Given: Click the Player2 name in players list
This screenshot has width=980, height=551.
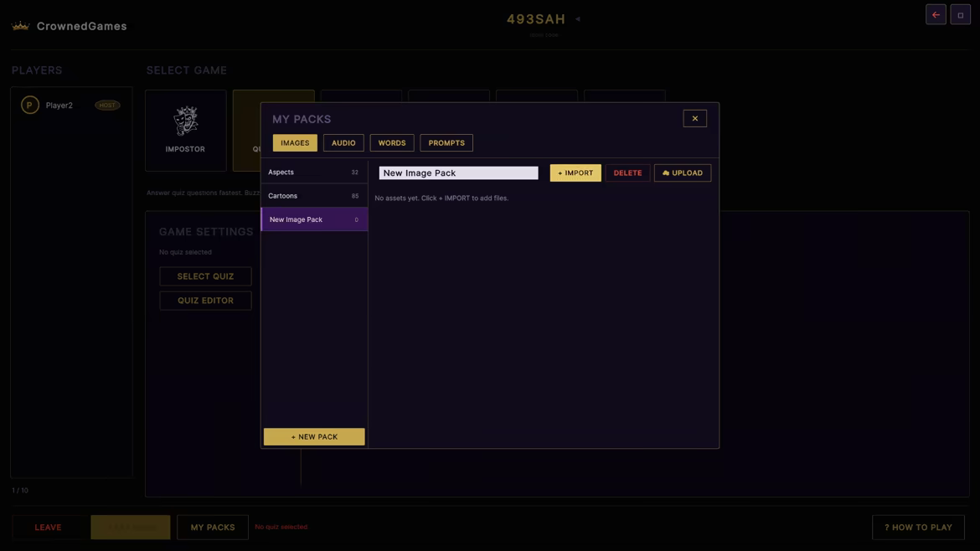Looking at the screenshot, I should (x=59, y=106).
